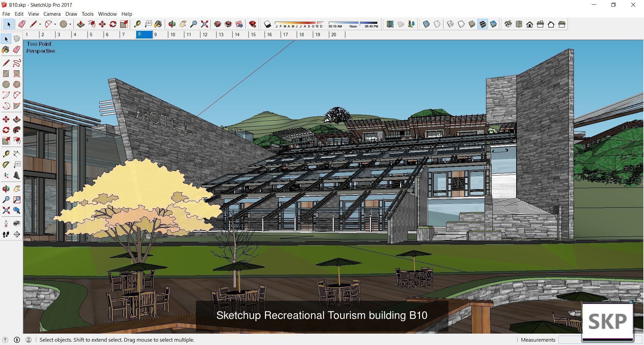Select the Pie arc tool
Viewport: 644px width, 345px height.
17,106
